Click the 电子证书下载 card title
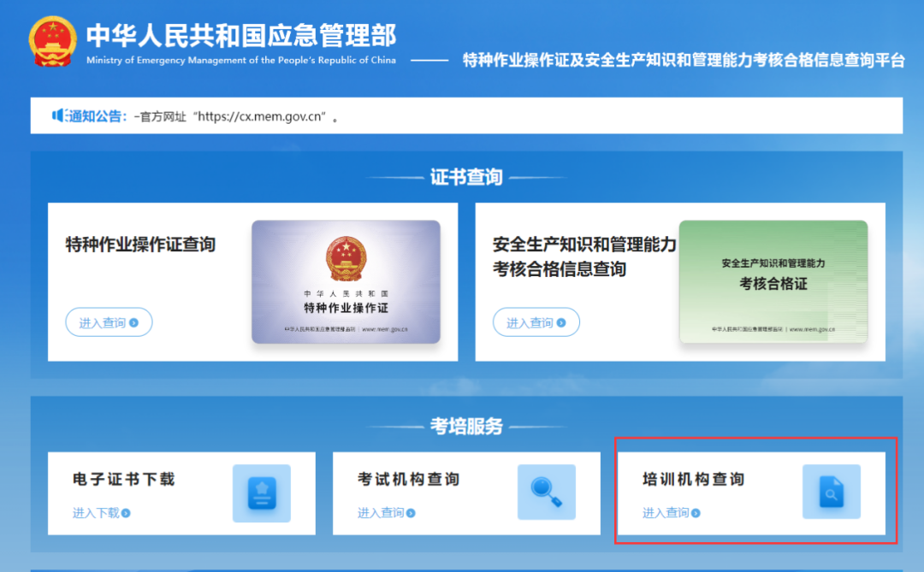924x572 pixels. 123,480
